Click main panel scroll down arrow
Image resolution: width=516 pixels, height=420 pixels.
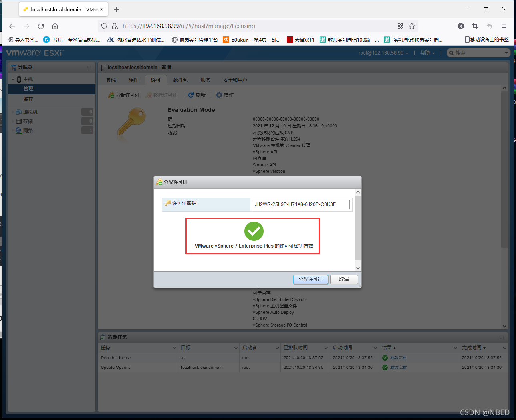(x=504, y=326)
